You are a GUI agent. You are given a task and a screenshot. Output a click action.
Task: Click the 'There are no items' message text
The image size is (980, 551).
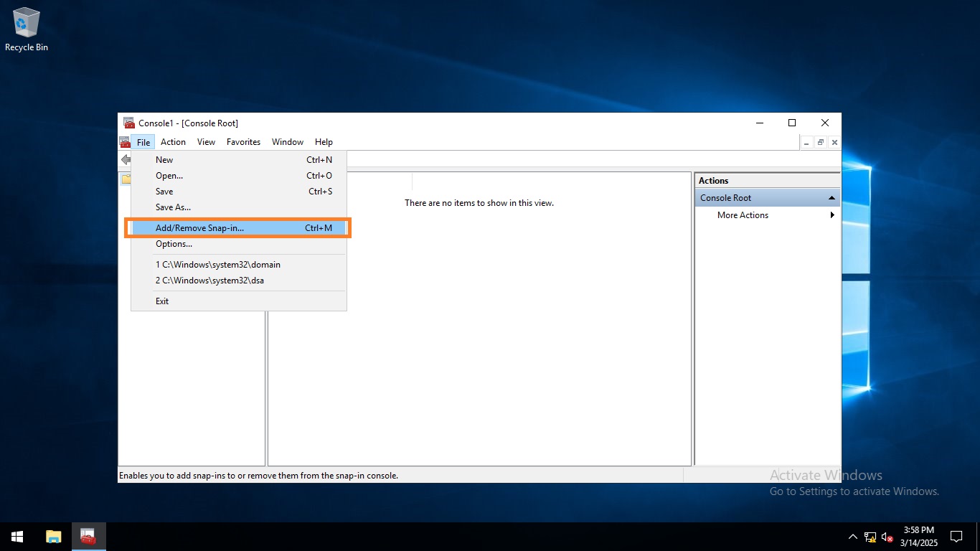click(x=479, y=203)
